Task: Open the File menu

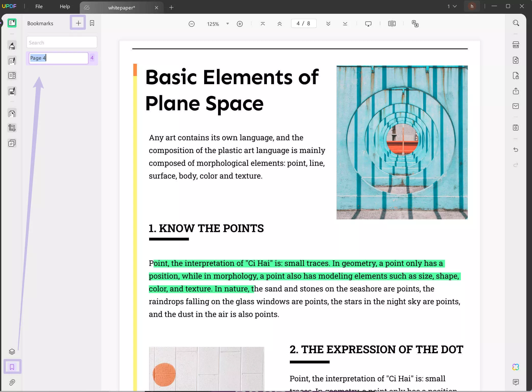Action: (x=39, y=7)
